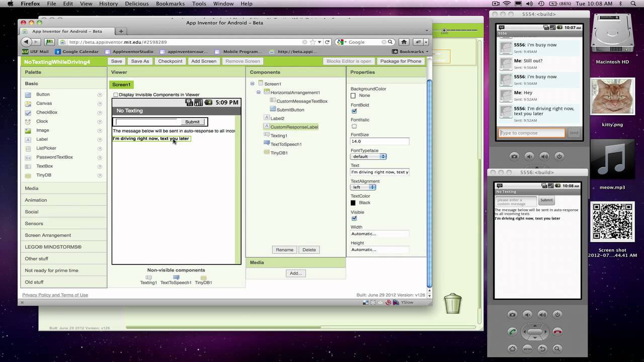Select the Canvas component in the Palette

click(44, 104)
